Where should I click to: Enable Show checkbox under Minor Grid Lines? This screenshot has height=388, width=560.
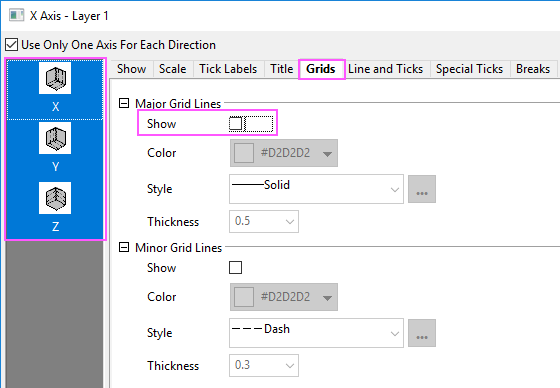[235, 268]
